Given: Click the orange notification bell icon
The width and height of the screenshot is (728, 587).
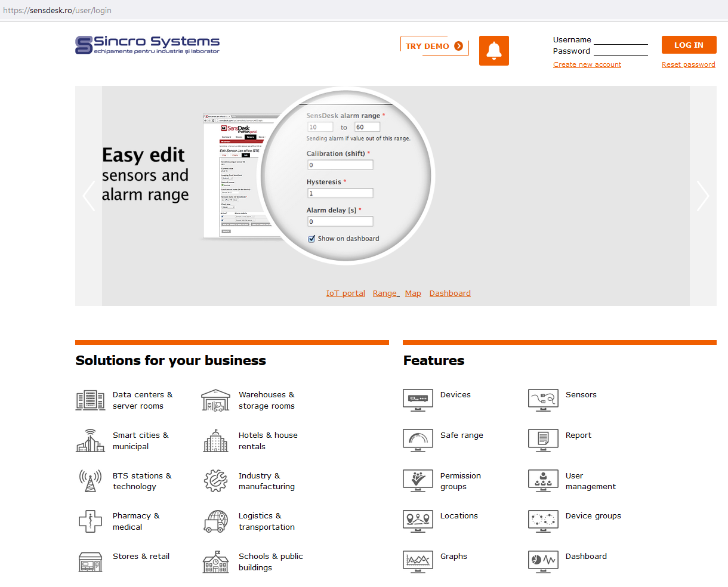Looking at the screenshot, I should click(494, 51).
